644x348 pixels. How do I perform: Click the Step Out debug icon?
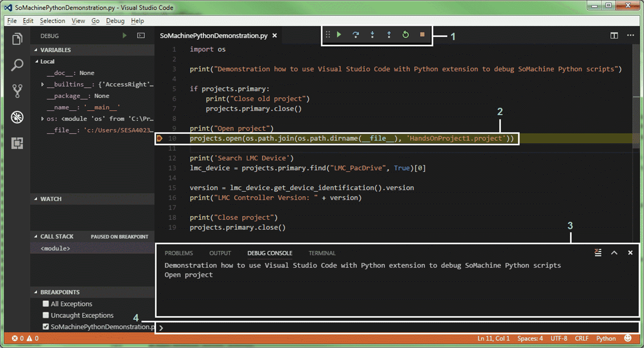pos(389,35)
